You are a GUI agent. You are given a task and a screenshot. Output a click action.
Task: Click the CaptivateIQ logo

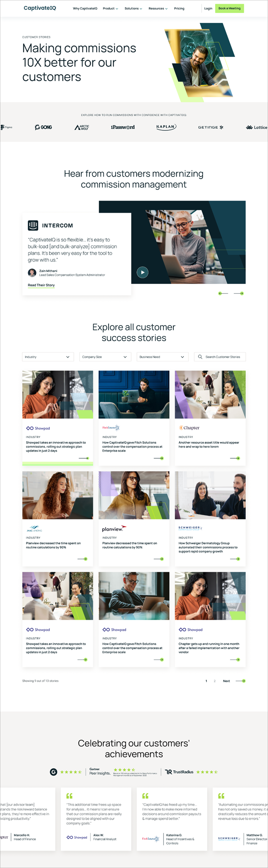click(x=40, y=8)
